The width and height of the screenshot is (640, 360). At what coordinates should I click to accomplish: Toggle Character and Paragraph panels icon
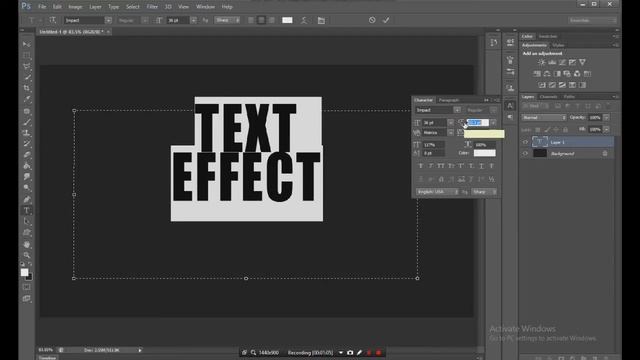321,20
